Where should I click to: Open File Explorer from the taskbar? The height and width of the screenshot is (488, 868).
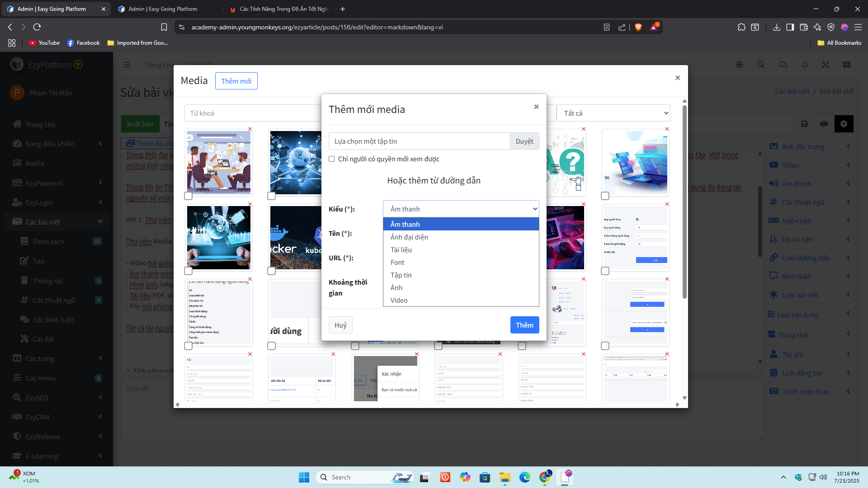pyautogui.click(x=505, y=477)
